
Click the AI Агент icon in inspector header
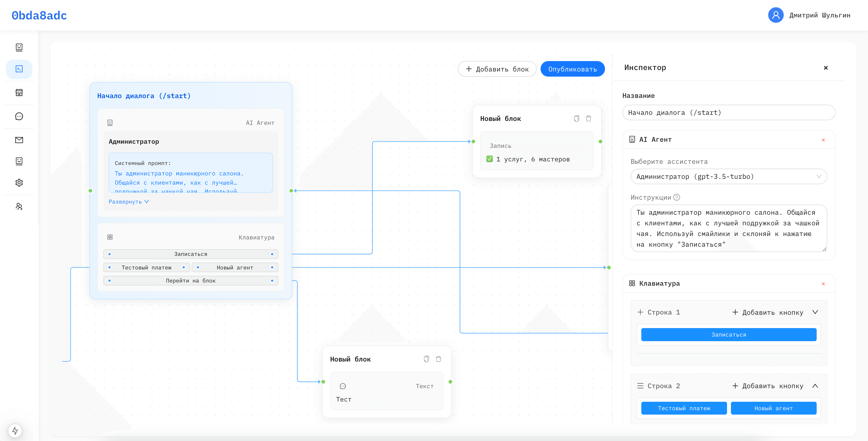pos(632,139)
